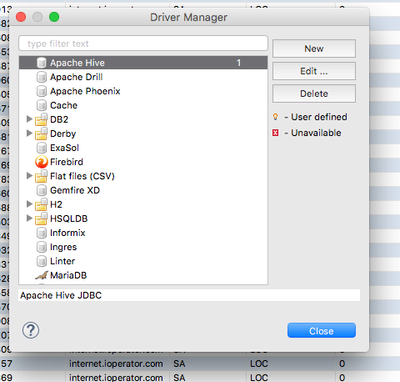Select the MariaDB driver
This screenshot has height=382, width=400.
[x=68, y=275]
